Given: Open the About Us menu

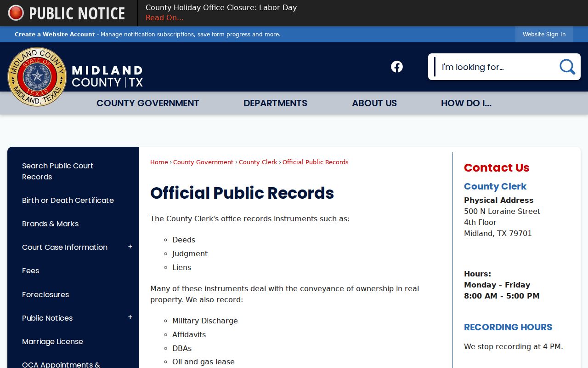Looking at the screenshot, I should point(374,103).
